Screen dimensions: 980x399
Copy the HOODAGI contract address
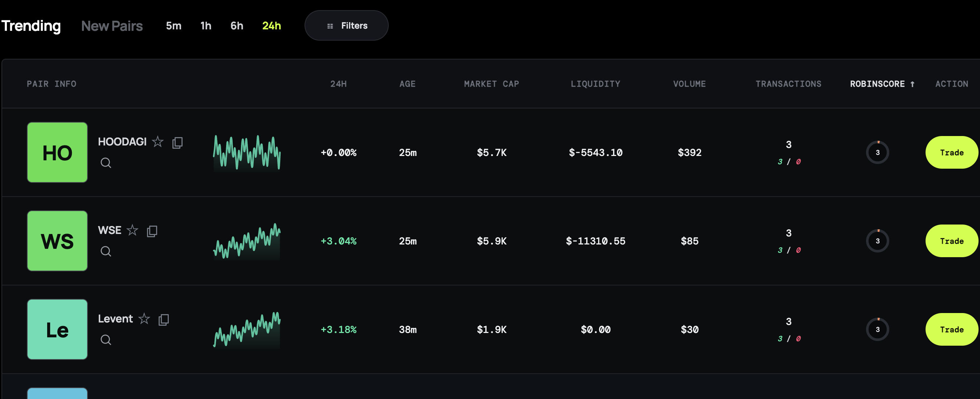tap(177, 142)
